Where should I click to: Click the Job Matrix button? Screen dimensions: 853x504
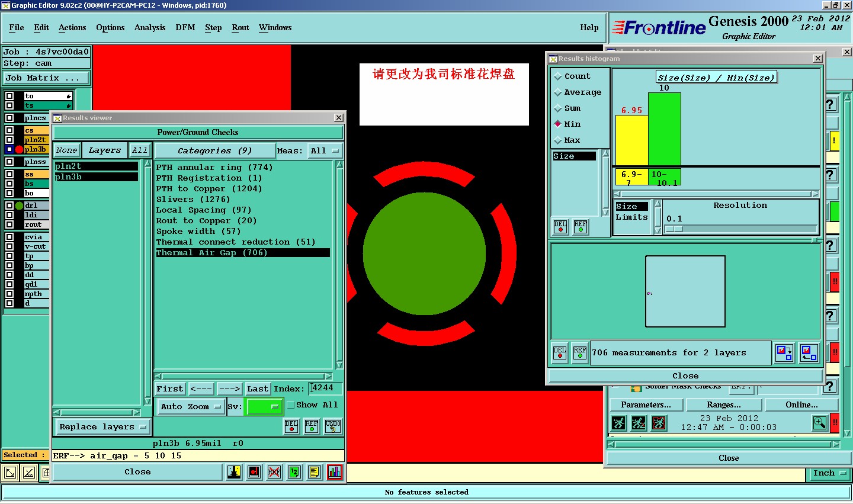tap(46, 78)
